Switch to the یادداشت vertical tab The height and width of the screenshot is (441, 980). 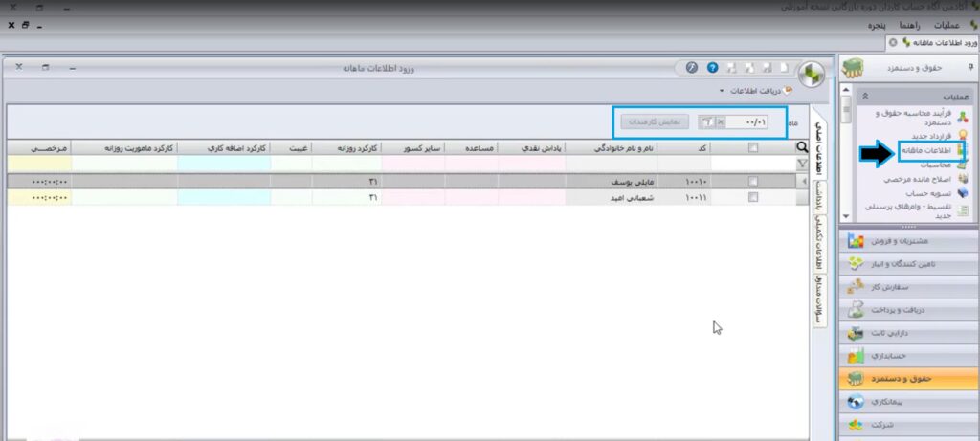(819, 198)
